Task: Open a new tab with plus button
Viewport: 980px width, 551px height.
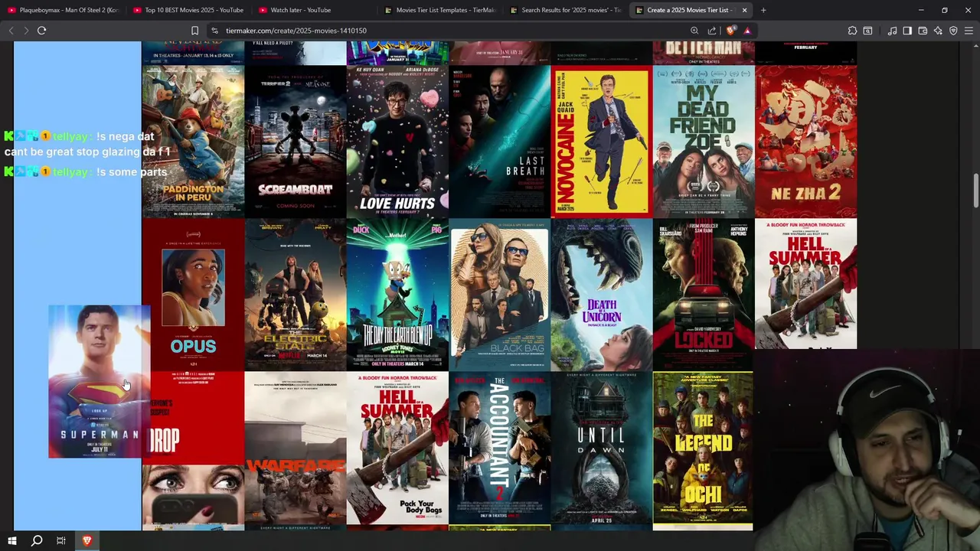Action: tap(763, 10)
